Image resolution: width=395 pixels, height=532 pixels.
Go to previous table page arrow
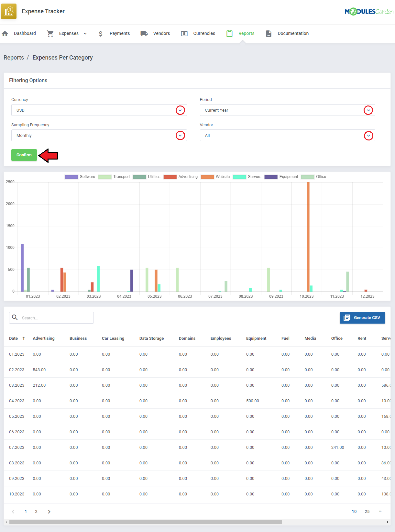[x=13, y=512]
